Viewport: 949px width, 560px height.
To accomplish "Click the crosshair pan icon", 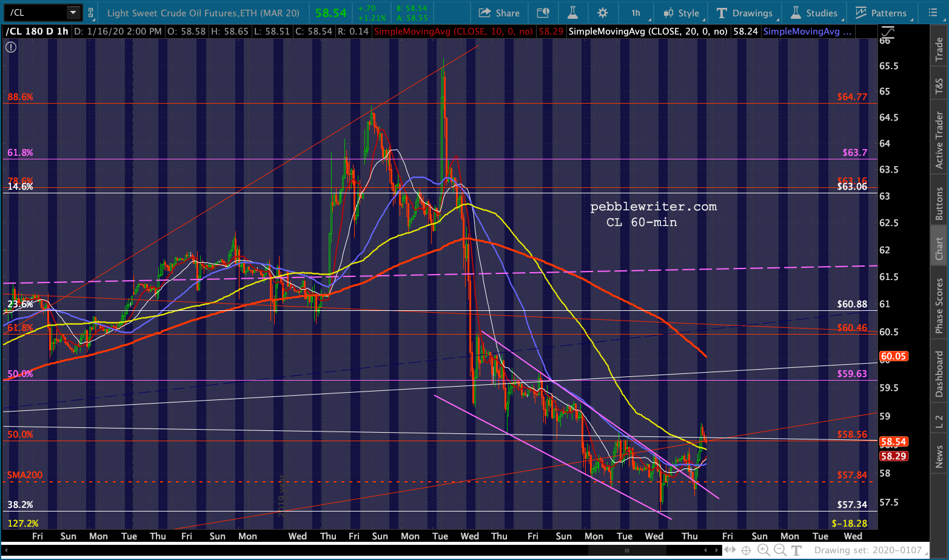I will pos(746,550).
